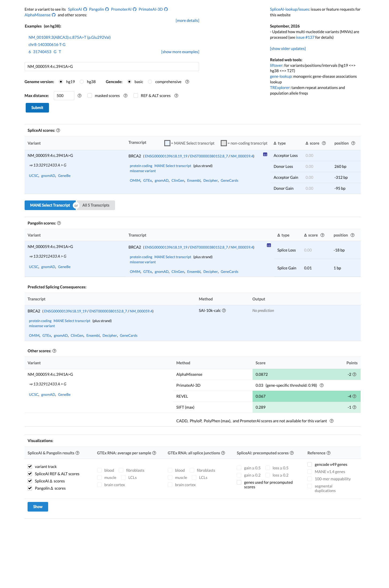Viewport: 389px width, 588px height.
Task: Uncheck the variant track checkbox
Action: click(30, 467)
